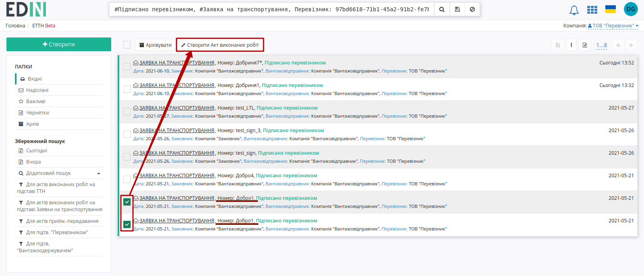Open ЕТТН Beta breadcrumb link
This screenshot has width=644, height=276.
[44, 26]
